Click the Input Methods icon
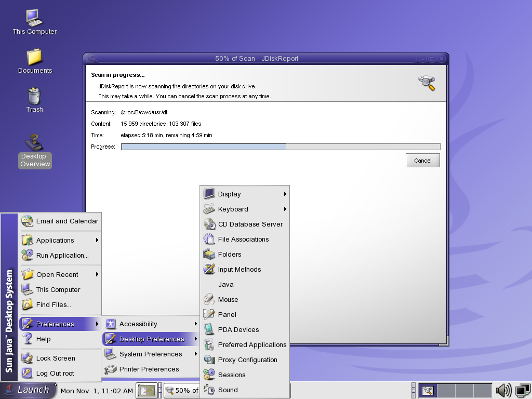 point(209,269)
